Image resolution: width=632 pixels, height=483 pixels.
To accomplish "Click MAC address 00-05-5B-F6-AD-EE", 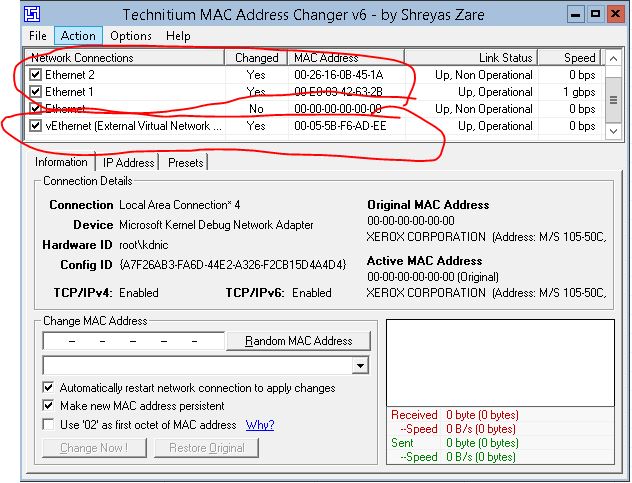I will click(340, 126).
